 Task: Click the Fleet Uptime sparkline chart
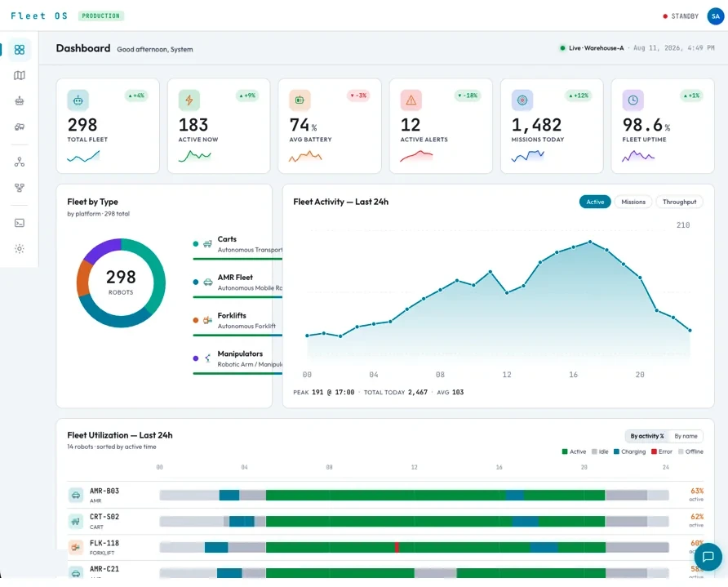[x=638, y=157]
